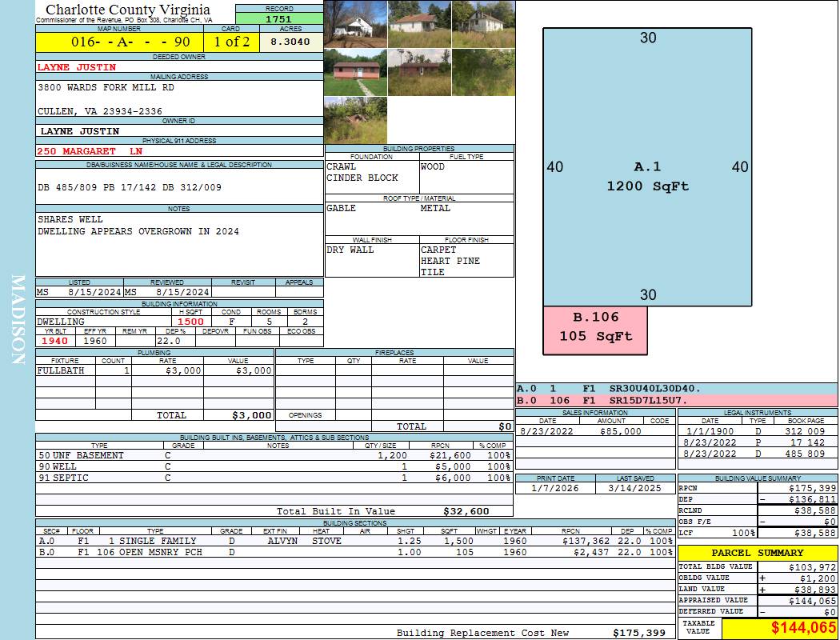Click the red deeded owner name LAYNE JUSTIN

pos(77,67)
